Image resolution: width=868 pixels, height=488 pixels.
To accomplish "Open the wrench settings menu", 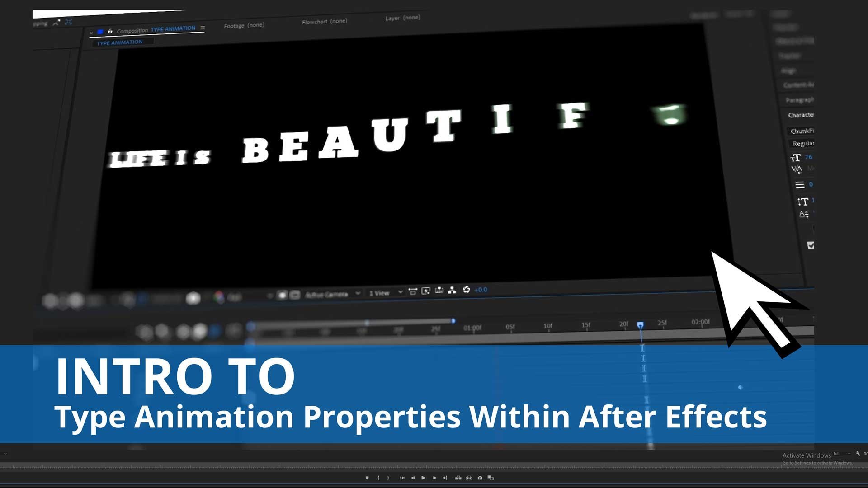I will pos(858,454).
